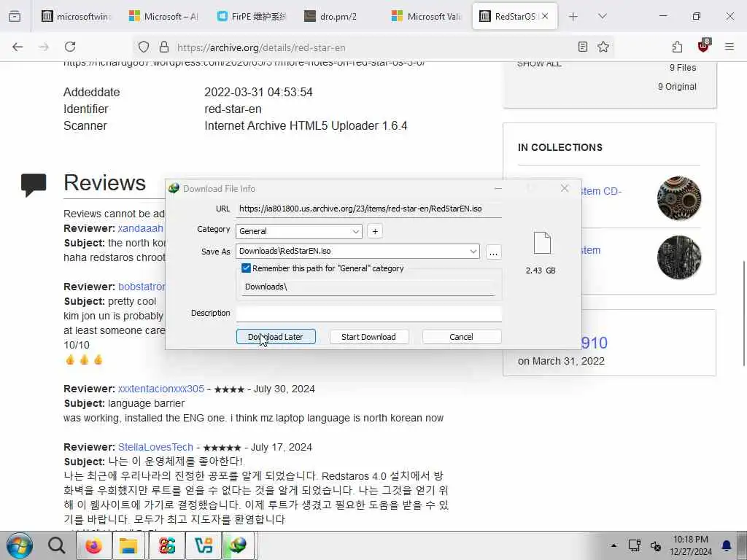Uncheck Remember this path for General category

coord(246,268)
